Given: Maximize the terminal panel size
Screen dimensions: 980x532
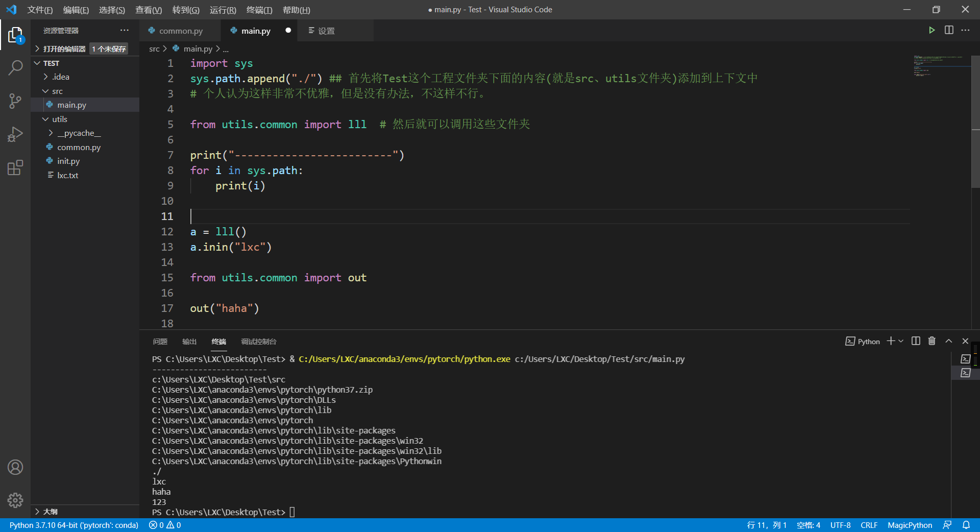Looking at the screenshot, I should (949, 341).
